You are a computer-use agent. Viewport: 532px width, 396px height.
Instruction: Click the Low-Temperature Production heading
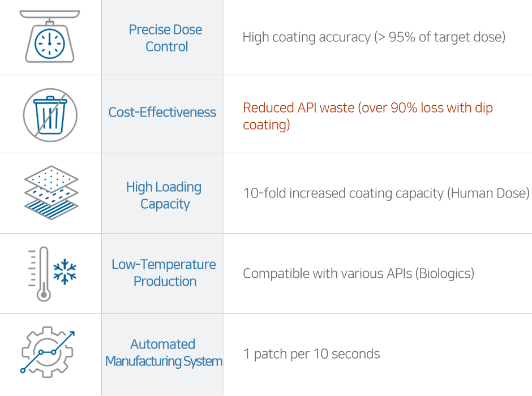(164, 273)
